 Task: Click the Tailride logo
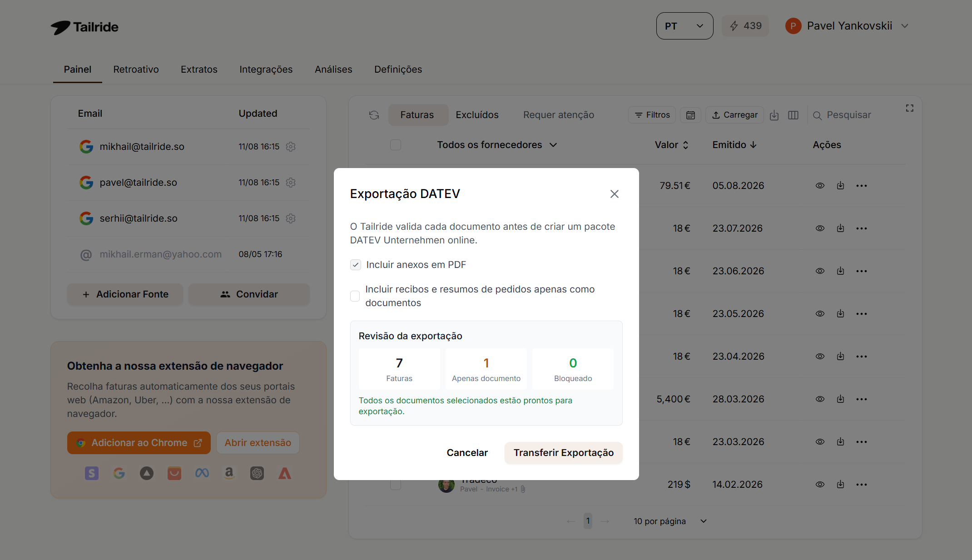(x=84, y=27)
